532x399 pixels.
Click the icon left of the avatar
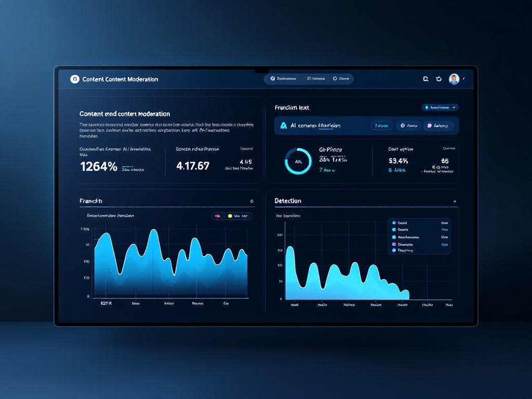[x=438, y=79]
